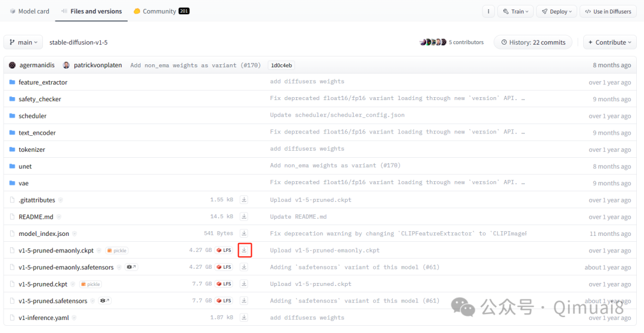644x333 pixels.
Task: Download v1-5-pruned-emaonly.safetensors file
Action: pyautogui.click(x=244, y=267)
